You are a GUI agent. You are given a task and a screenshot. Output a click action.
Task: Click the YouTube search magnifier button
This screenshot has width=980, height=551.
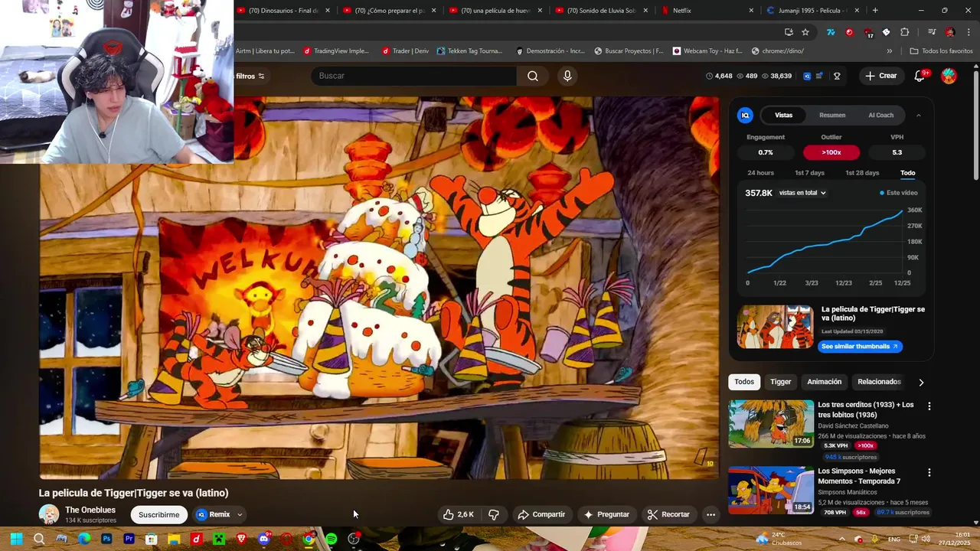click(533, 76)
